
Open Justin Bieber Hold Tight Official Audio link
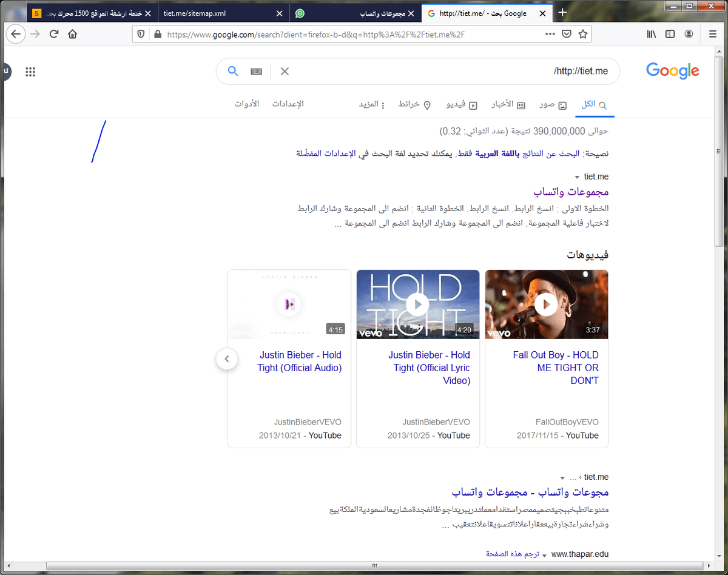299,361
